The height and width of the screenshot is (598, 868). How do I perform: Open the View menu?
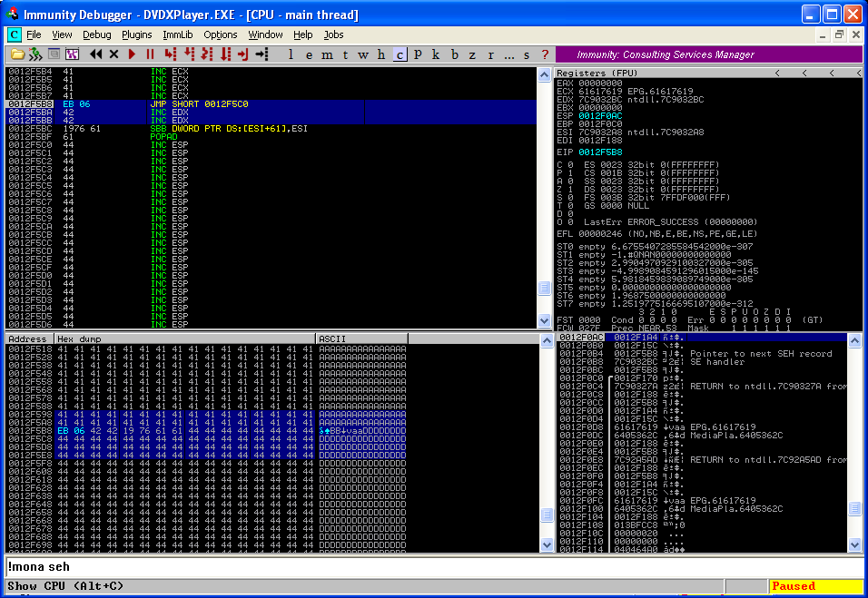point(62,34)
